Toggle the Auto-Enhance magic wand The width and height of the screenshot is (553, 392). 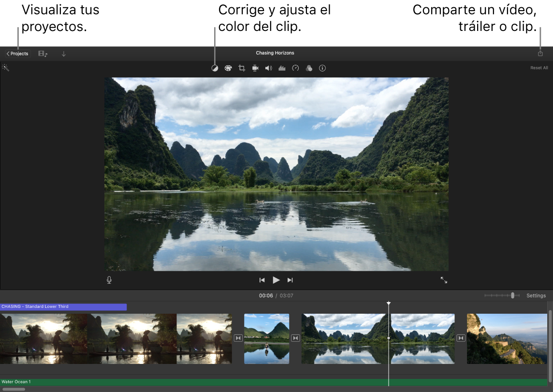click(x=6, y=68)
